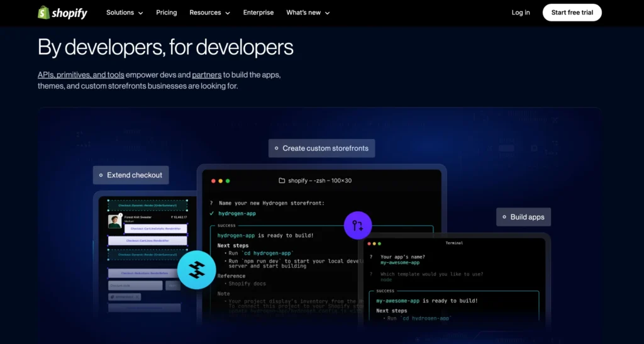Click the purple git pull-request icon

(358, 225)
